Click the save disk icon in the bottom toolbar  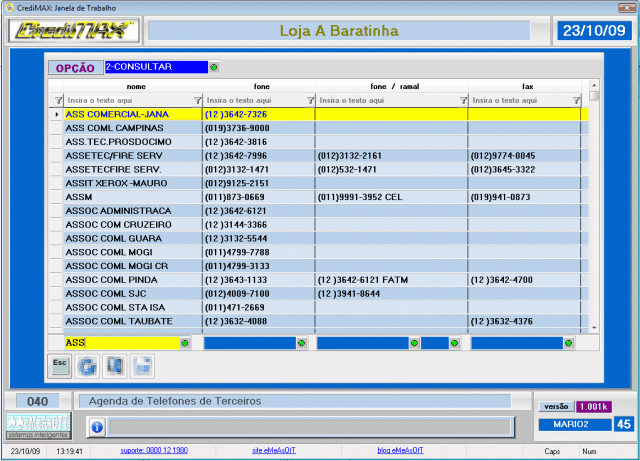[x=141, y=365]
